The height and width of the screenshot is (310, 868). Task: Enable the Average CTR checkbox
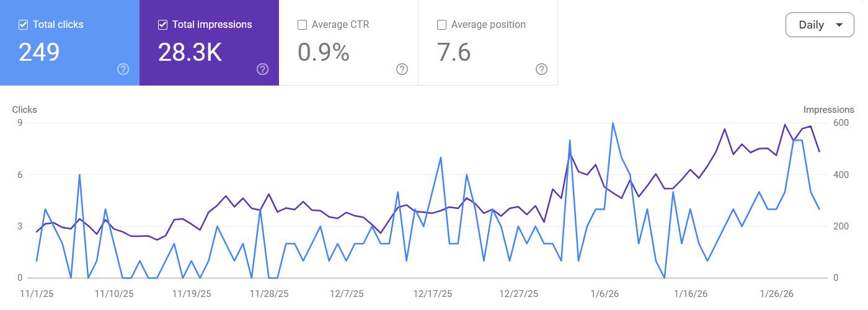pos(303,25)
